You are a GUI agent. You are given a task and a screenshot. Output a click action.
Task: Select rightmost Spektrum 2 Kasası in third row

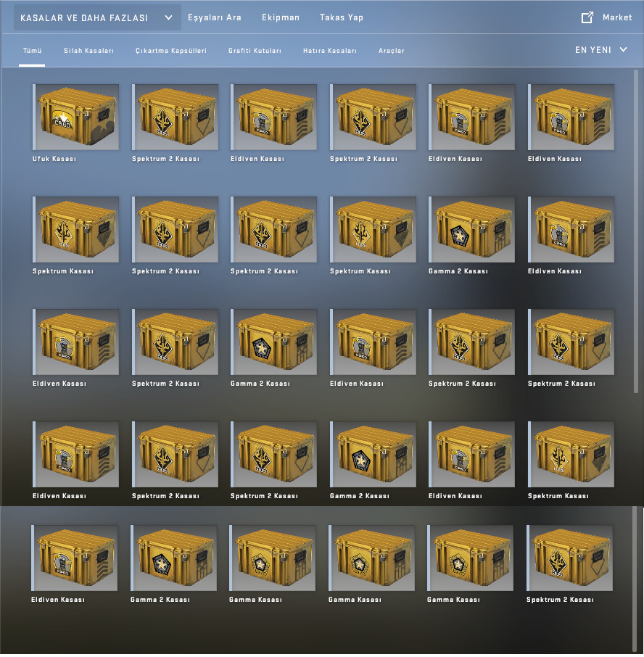[571, 342]
